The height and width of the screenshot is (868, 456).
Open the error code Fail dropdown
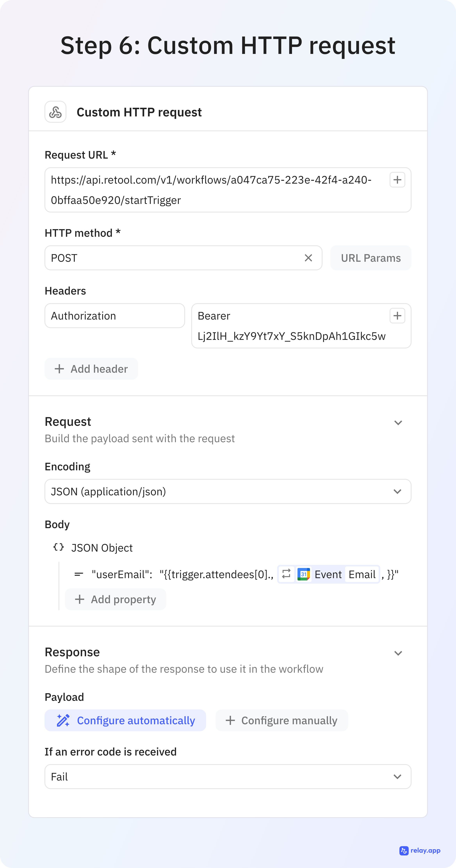click(x=228, y=777)
